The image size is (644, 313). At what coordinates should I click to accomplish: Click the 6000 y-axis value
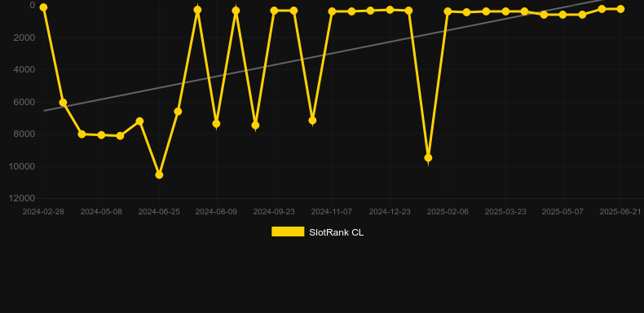pos(24,102)
